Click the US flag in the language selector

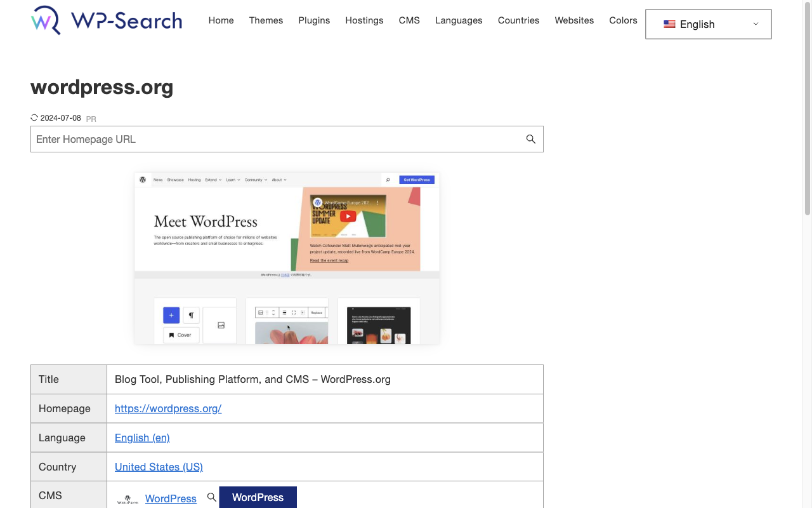pyautogui.click(x=669, y=24)
